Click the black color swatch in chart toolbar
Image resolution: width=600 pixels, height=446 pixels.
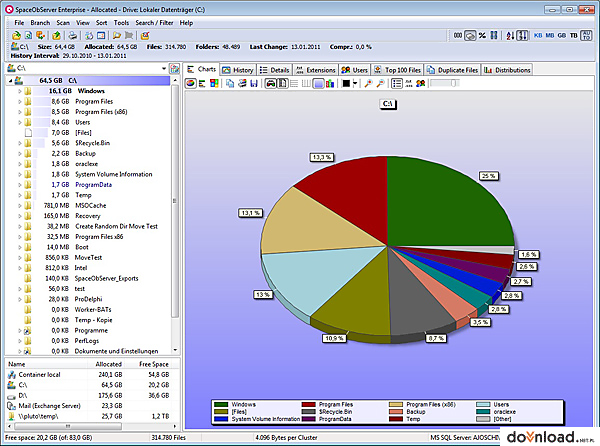coord(346,83)
